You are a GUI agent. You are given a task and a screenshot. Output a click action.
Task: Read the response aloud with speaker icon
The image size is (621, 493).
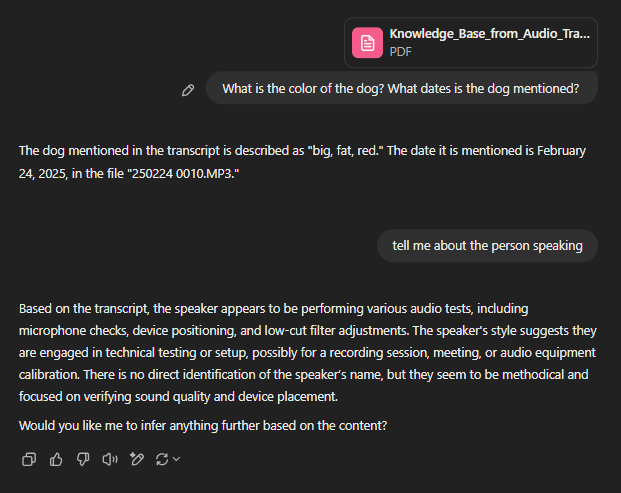click(x=110, y=459)
